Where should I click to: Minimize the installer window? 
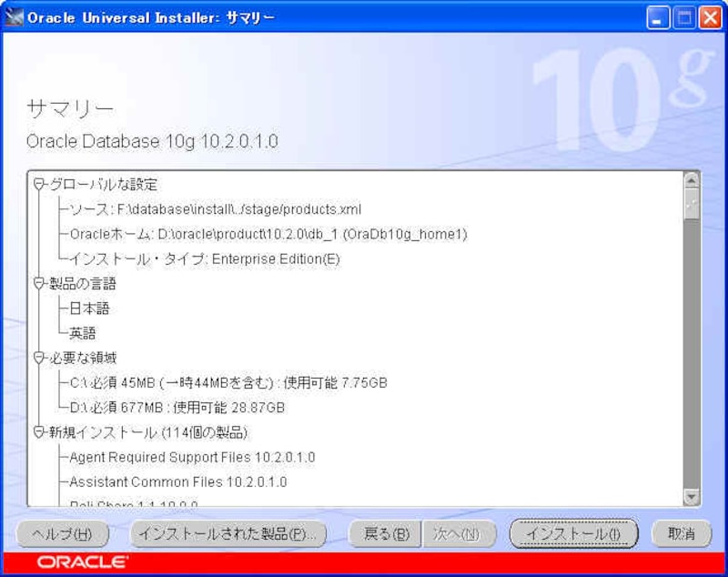point(657,18)
